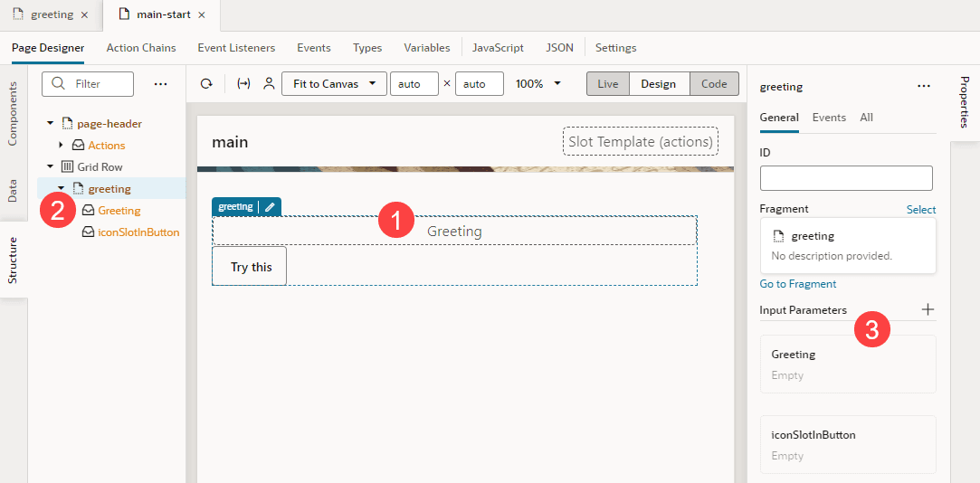
Task: Open the Properties panel three-dots menu
Action: 924,86
